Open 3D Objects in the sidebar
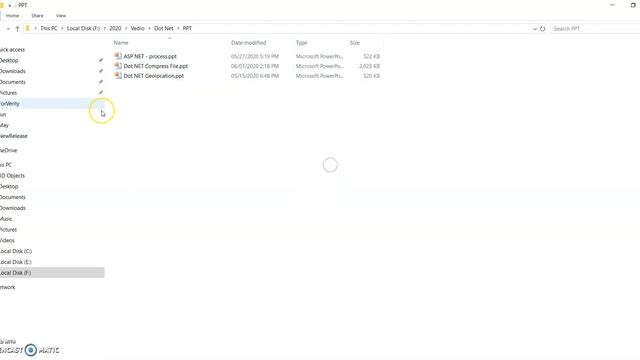This screenshot has height=360, width=640. pos(12,176)
